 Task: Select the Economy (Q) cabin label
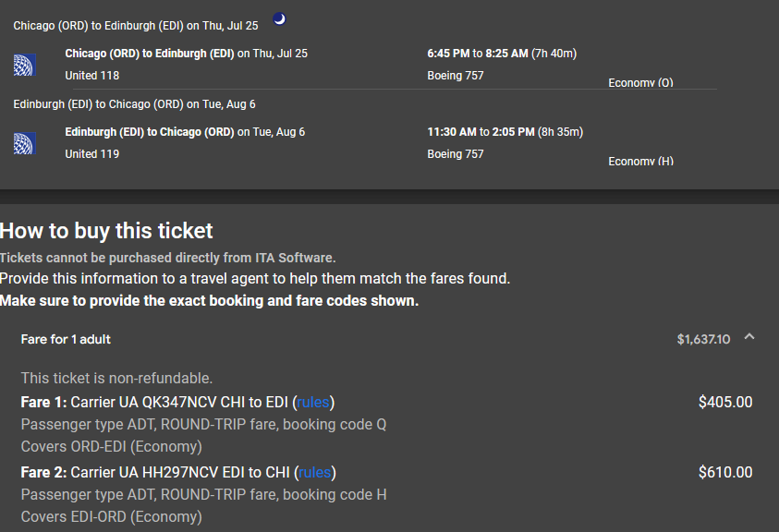point(640,83)
